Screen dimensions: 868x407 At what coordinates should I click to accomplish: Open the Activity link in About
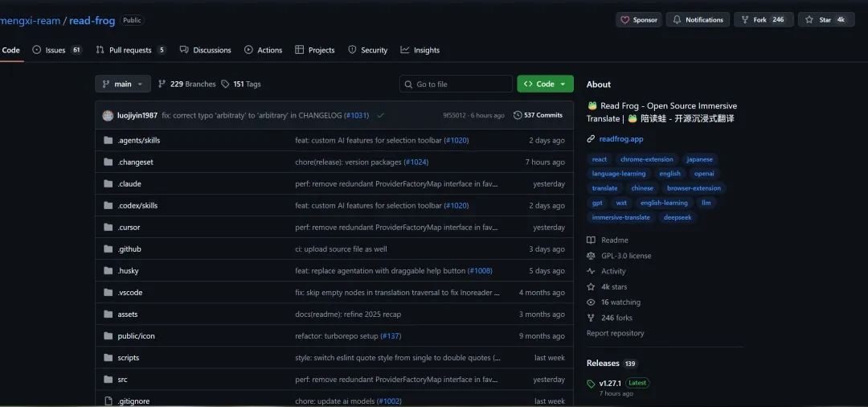tap(613, 271)
